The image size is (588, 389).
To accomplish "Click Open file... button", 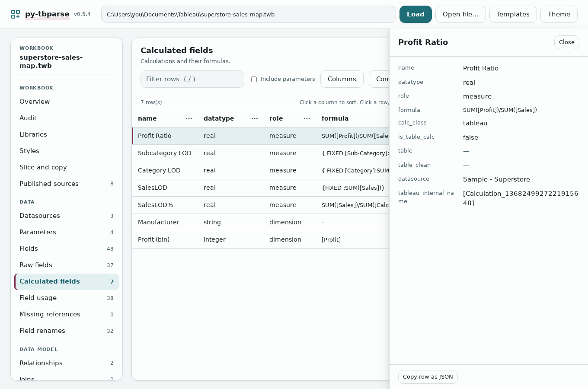I will 460,14.
